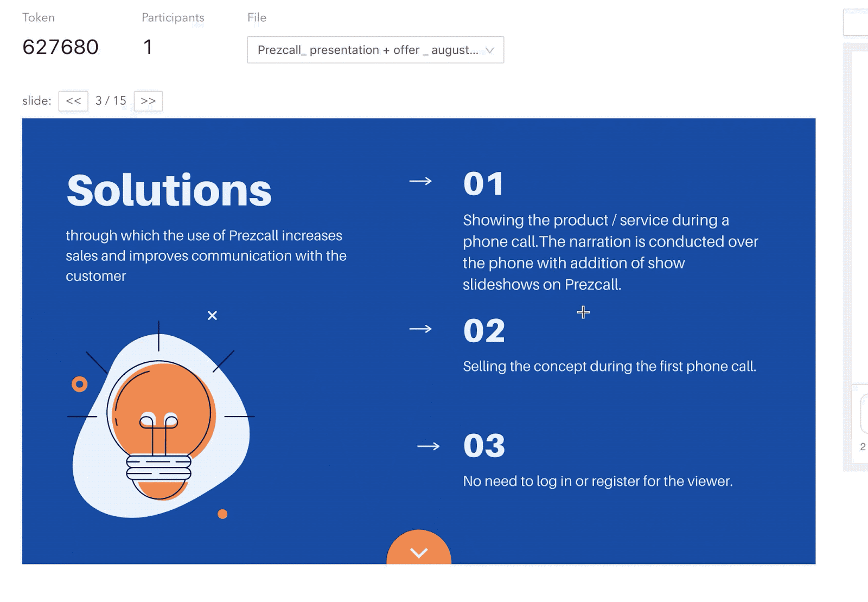Viewport: 868px width, 602px height.
Task: Go to the previous slide with <<
Action: click(73, 101)
